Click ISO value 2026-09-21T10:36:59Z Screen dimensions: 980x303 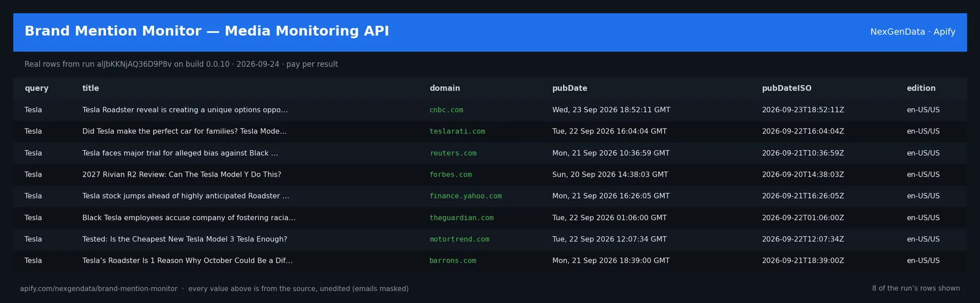803,153
